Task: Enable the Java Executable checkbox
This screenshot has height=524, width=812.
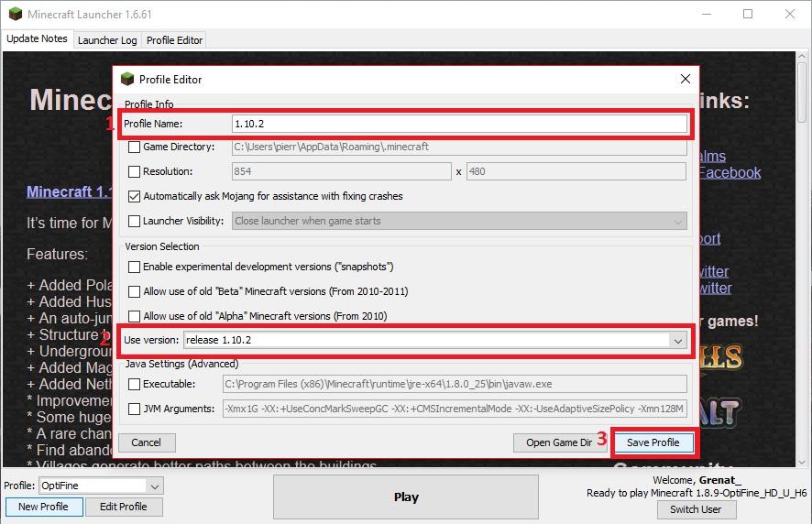Action: [134, 384]
